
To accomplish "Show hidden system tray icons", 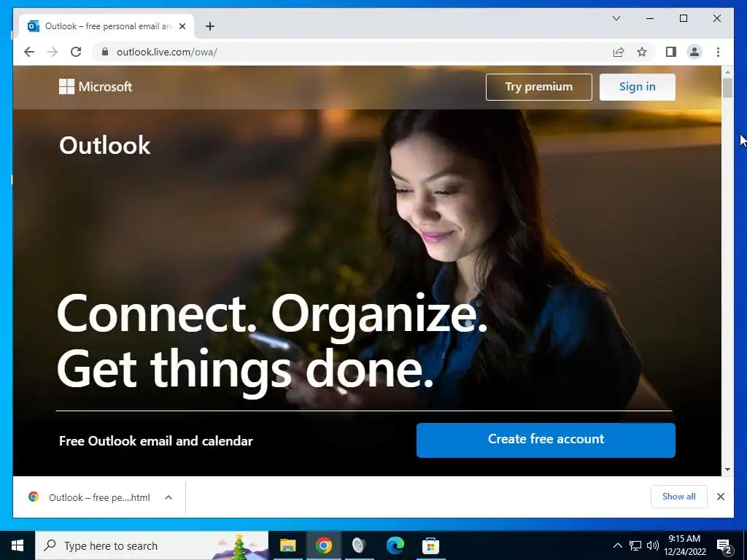I will tap(617, 545).
